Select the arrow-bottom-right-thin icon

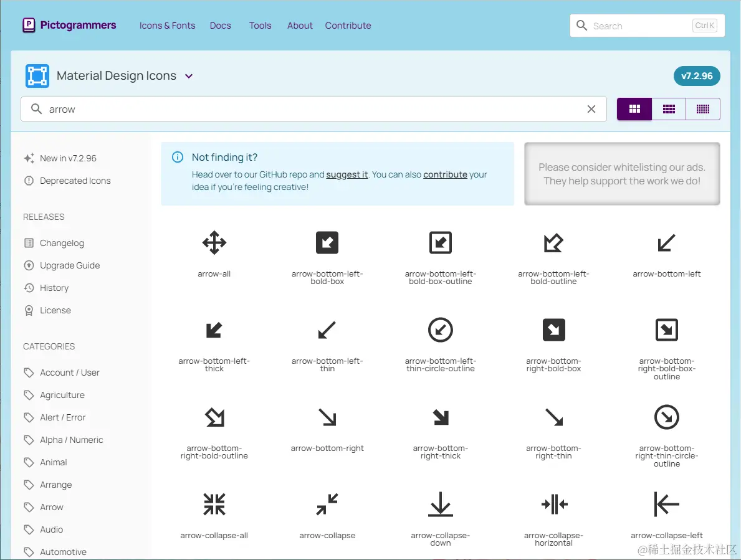553,417
